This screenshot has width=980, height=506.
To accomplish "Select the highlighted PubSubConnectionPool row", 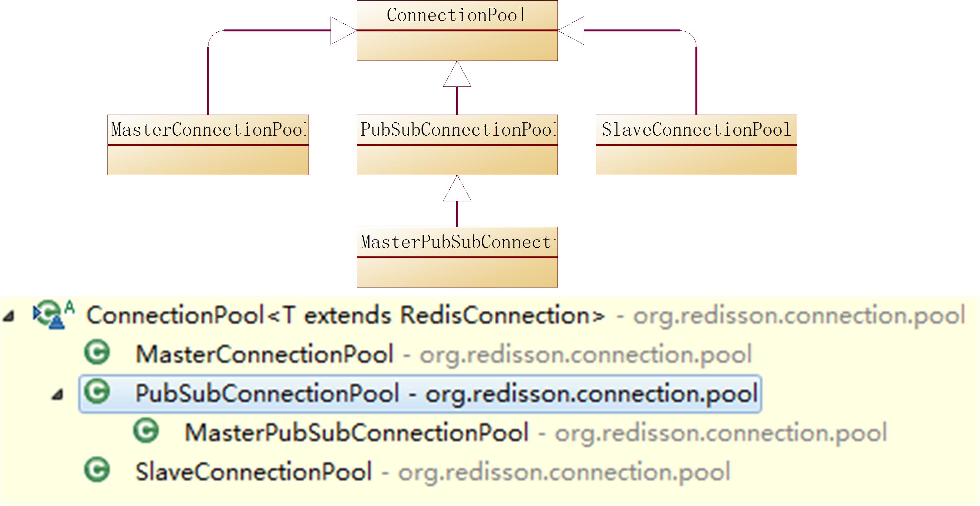I will [x=420, y=393].
